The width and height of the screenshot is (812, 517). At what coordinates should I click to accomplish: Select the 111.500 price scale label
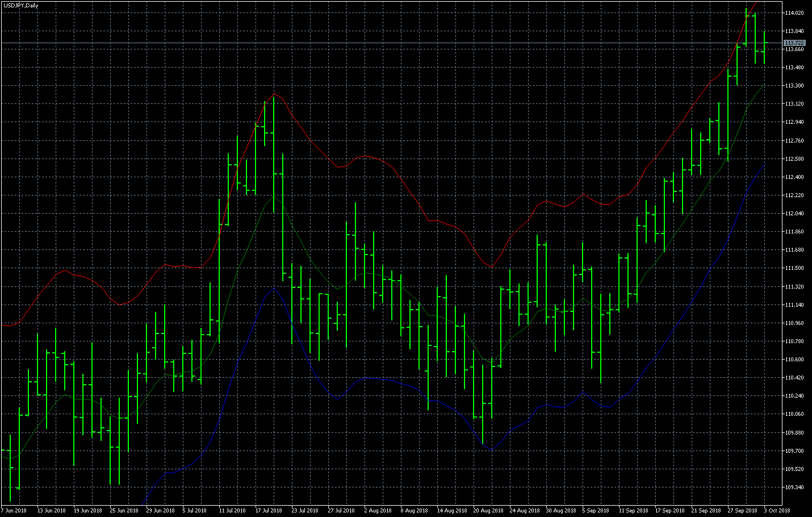click(794, 268)
